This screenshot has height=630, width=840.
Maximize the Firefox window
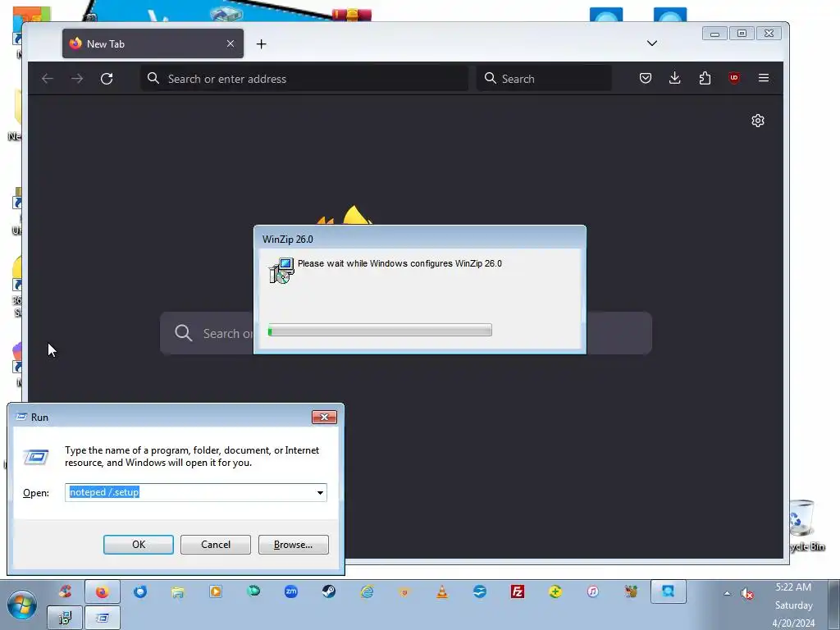pyautogui.click(x=742, y=34)
